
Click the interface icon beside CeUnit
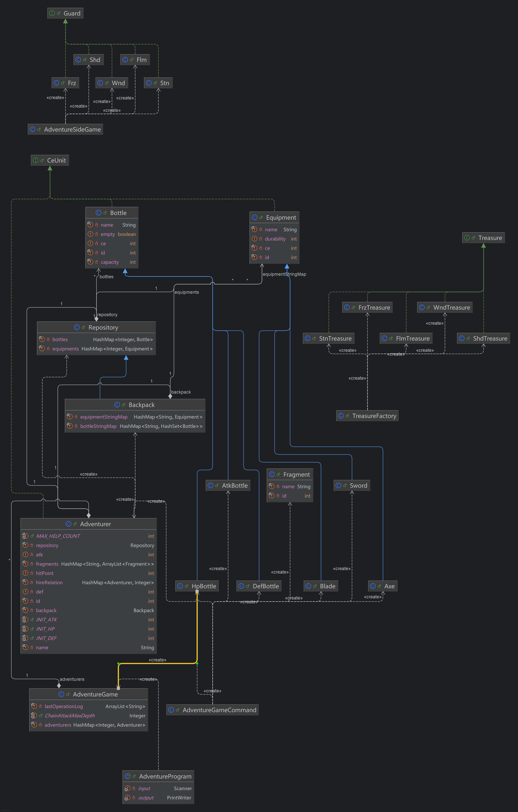pyautogui.click(x=35, y=160)
